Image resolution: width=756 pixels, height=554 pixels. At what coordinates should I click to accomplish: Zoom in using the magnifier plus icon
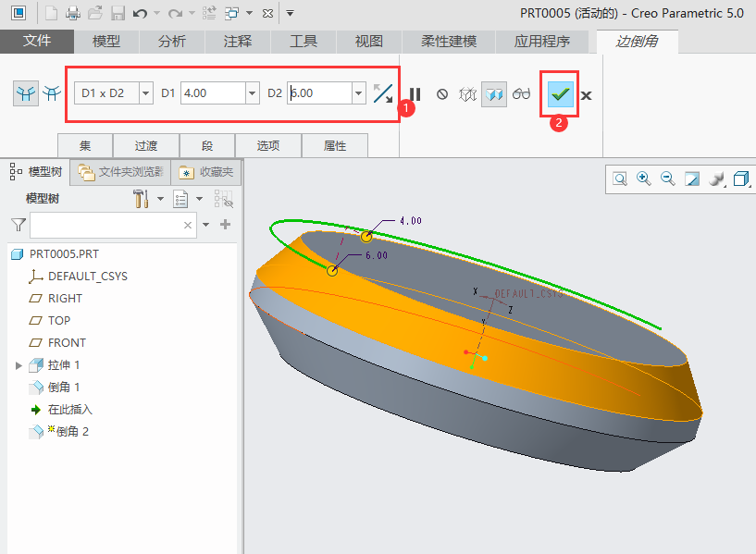pyautogui.click(x=644, y=179)
